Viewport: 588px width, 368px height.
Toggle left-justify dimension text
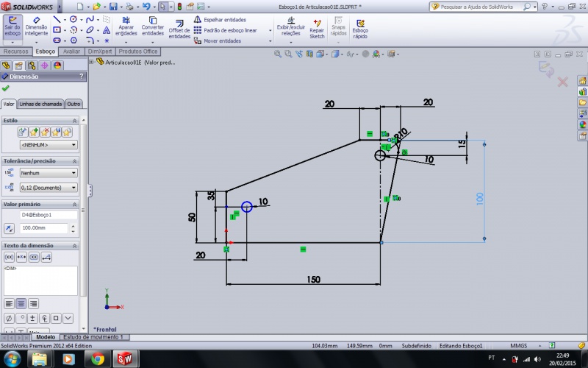pyautogui.click(x=9, y=303)
